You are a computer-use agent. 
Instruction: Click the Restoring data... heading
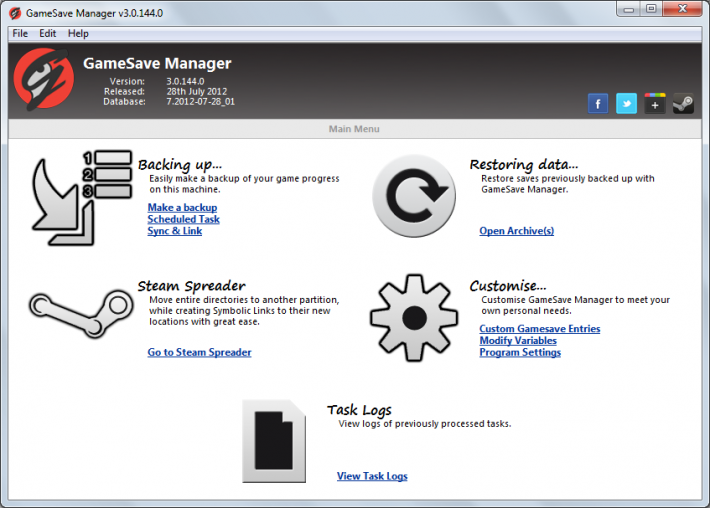click(x=524, y=165)
